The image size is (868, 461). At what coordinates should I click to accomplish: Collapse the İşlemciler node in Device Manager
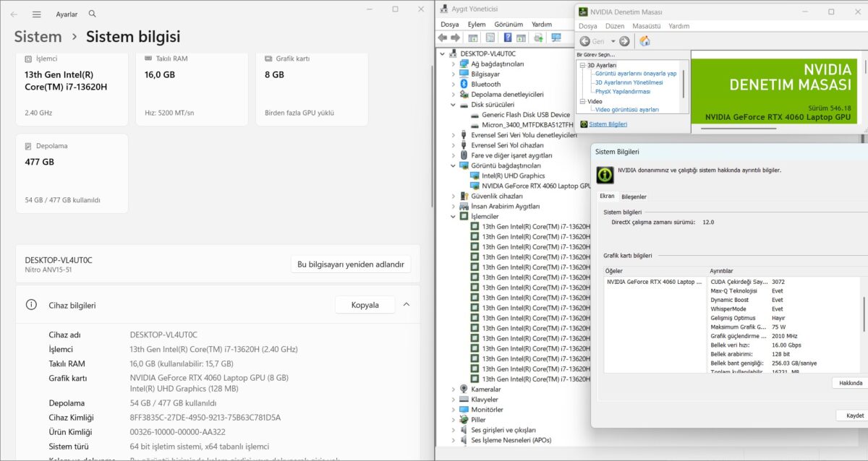coord(454,216)
